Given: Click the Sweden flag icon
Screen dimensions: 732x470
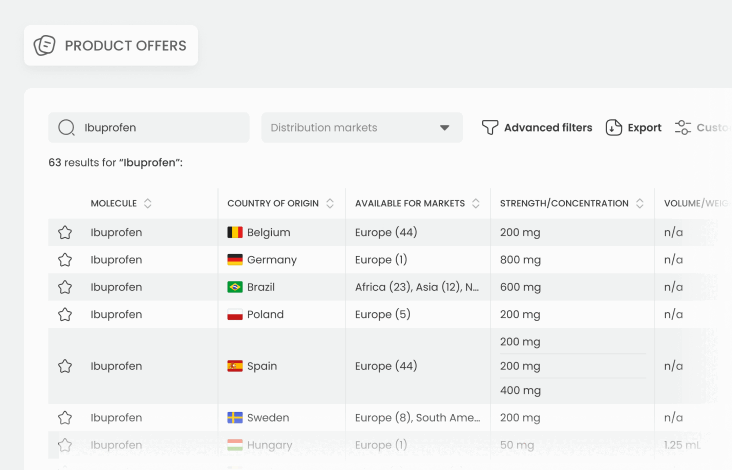Looking at the screenshot, I should tap(235, 418).
